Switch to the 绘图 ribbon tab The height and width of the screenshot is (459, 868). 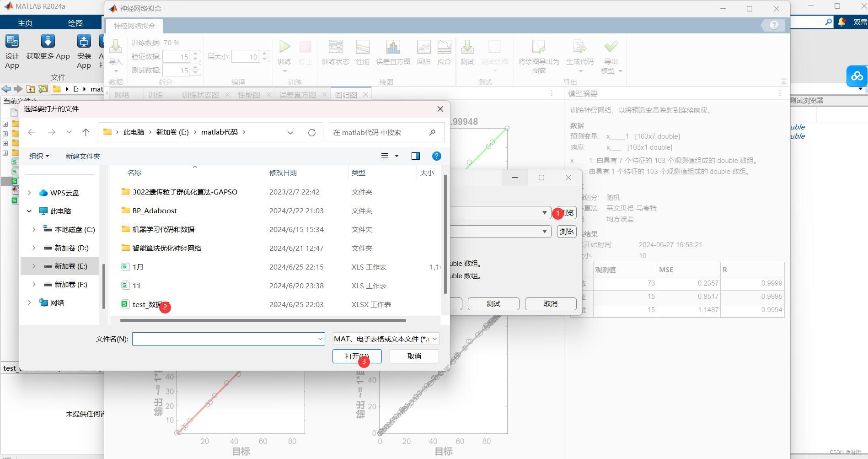click(x=75, y=22)
